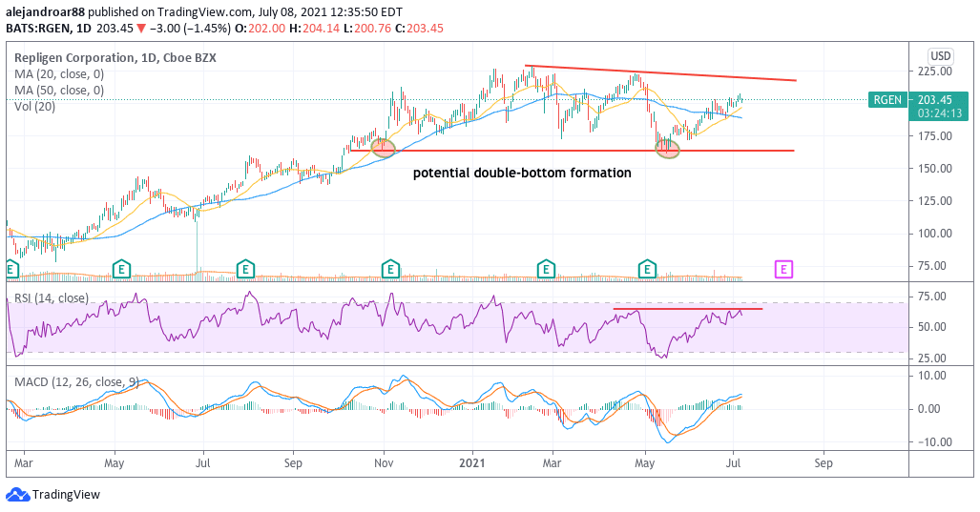This screenshot has width=980, height=512.
Task: Click the Sep label at right of time axis
Action: pos(824,463)
